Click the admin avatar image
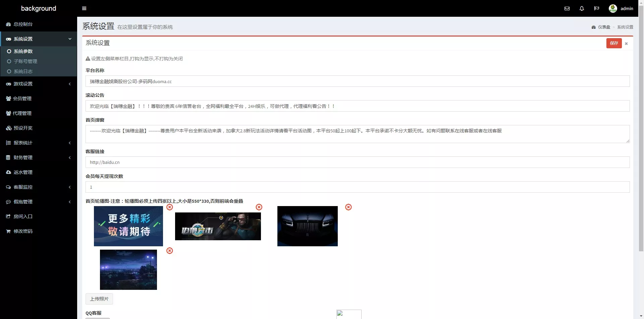Viewport: 644px width, 319px height. [x=613, y=8]
